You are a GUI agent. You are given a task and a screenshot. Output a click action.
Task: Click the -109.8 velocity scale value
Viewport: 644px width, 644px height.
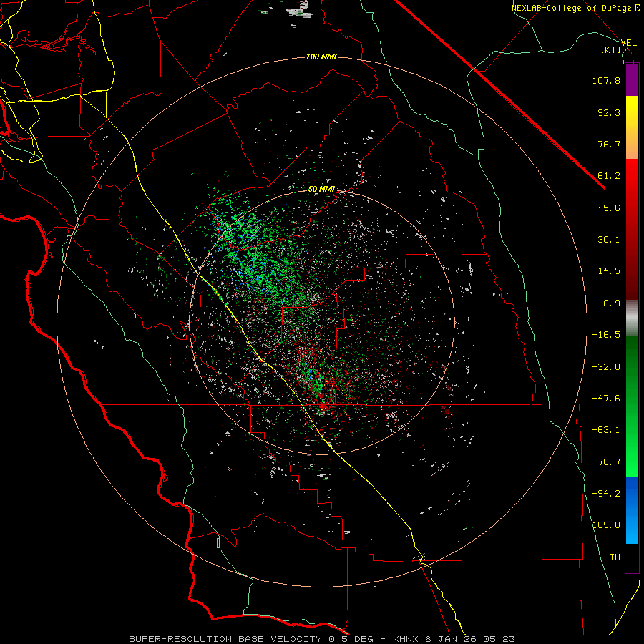604,525
